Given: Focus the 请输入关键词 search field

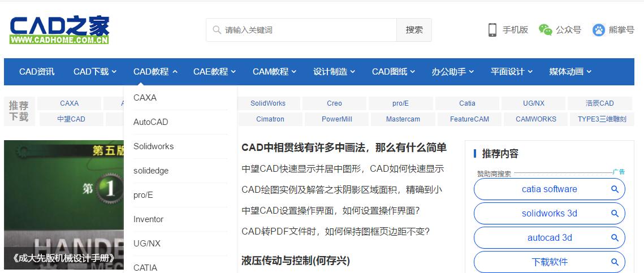Looking at the screenshot, I should click(x=301, y=30).
